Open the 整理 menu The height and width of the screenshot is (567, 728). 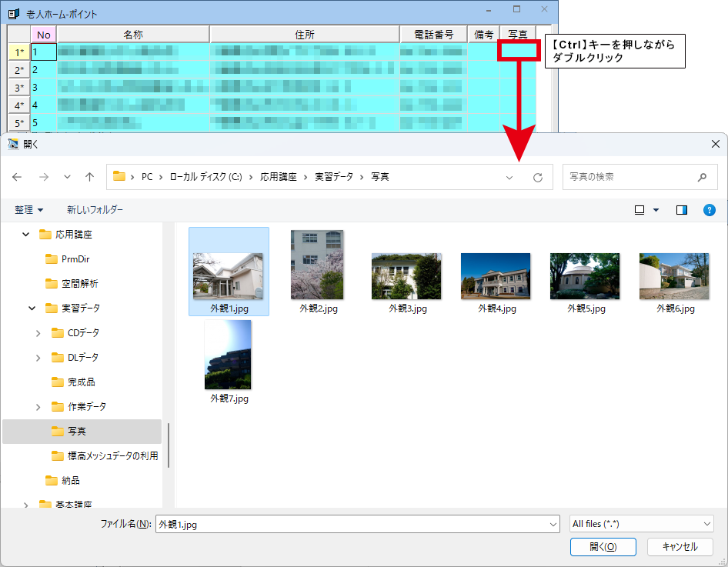click(29, 210)
